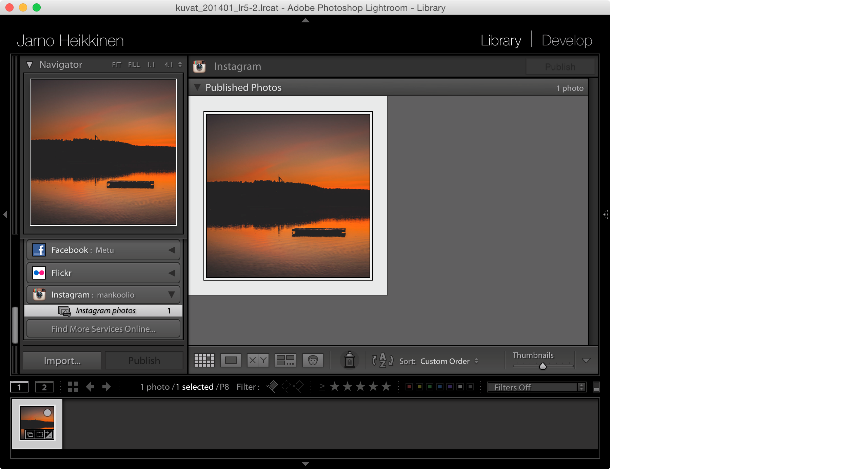Open Filters Off preset dropdown
Screen dimensions: 868x469
pos(536,387)
